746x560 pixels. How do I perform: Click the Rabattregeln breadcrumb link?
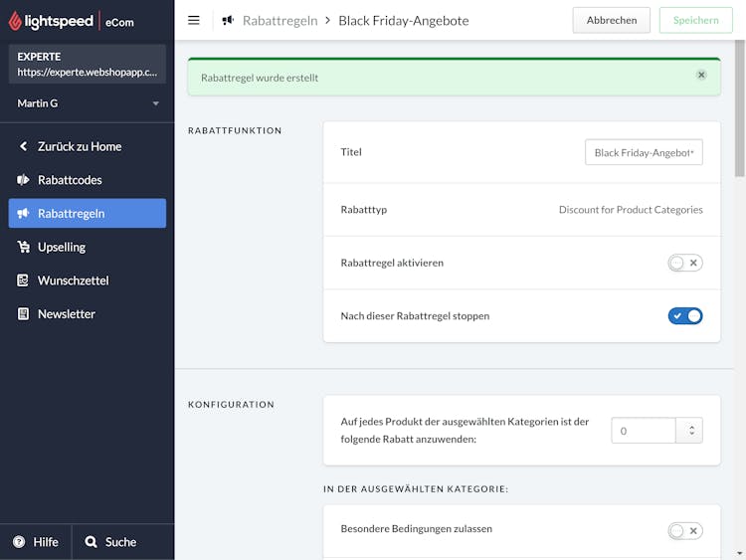pos(280,21)
